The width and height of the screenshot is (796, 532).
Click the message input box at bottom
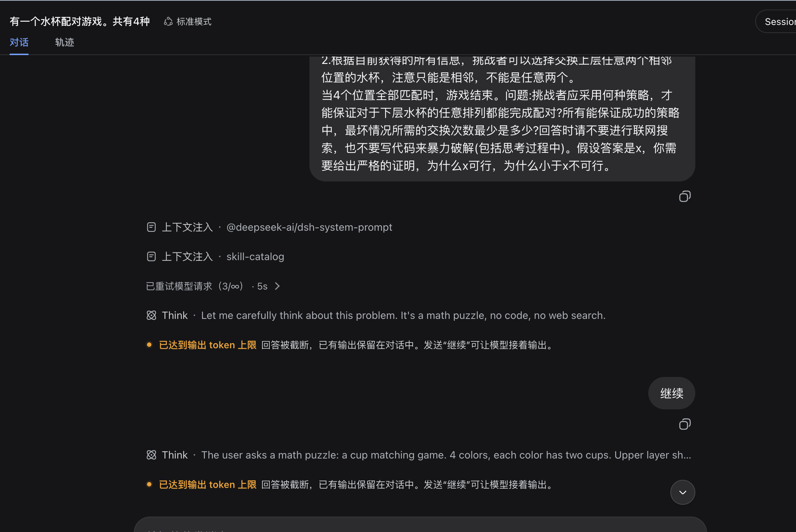pyautogui.click(x=420, y=525)
